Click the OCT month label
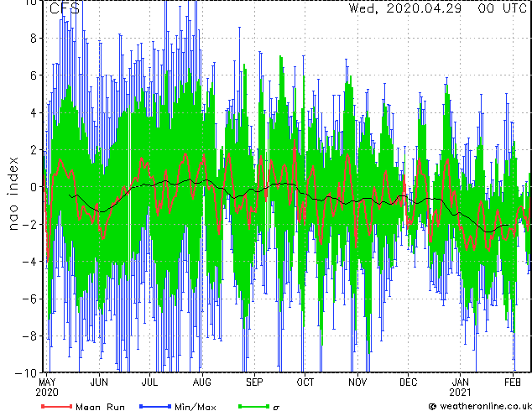This screenshot has height=411, width=532. coord(305,382)
